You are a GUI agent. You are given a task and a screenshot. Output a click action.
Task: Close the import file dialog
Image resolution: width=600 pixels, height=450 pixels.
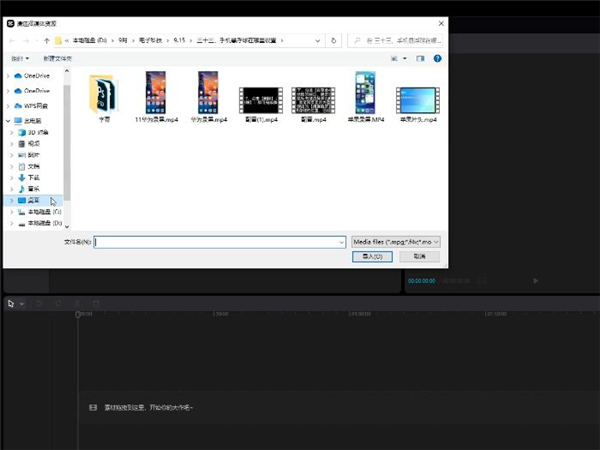(441, 23)
